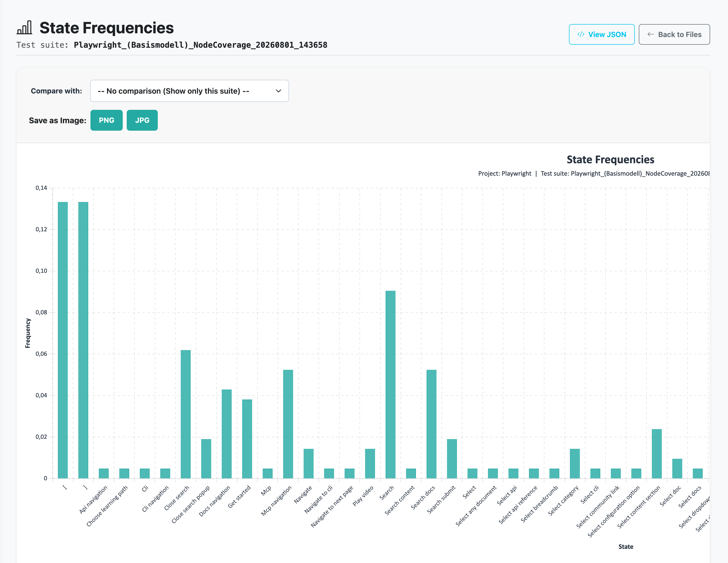Go back to files list

point(674,34)
